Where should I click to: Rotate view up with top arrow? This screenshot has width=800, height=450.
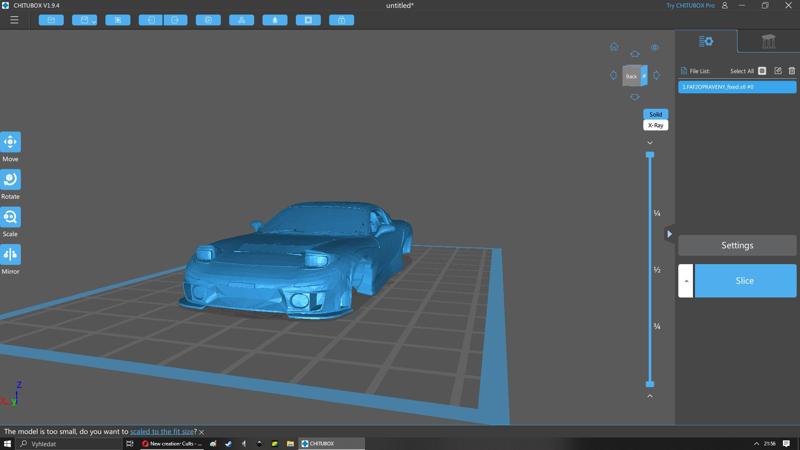635,54
